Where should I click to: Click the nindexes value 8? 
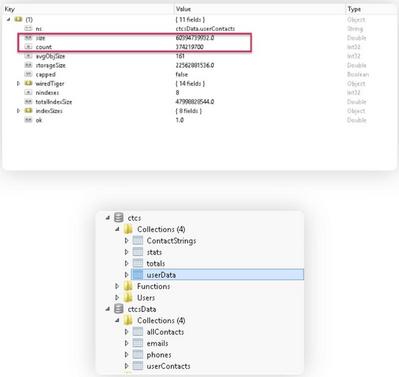point(177,92)
